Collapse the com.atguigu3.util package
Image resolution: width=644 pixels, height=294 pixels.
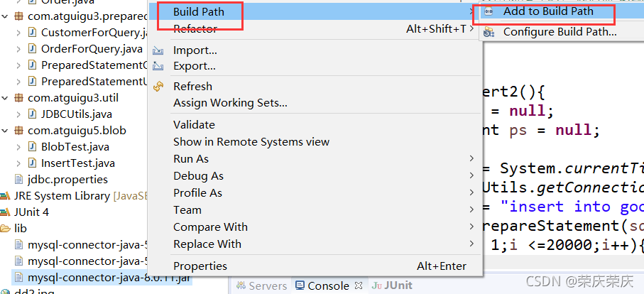(x=4, y=98)
